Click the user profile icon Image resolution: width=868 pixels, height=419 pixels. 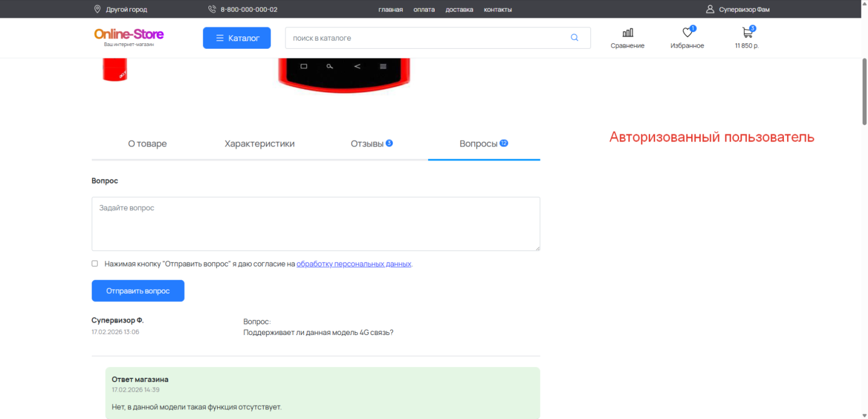pos(710,9)
